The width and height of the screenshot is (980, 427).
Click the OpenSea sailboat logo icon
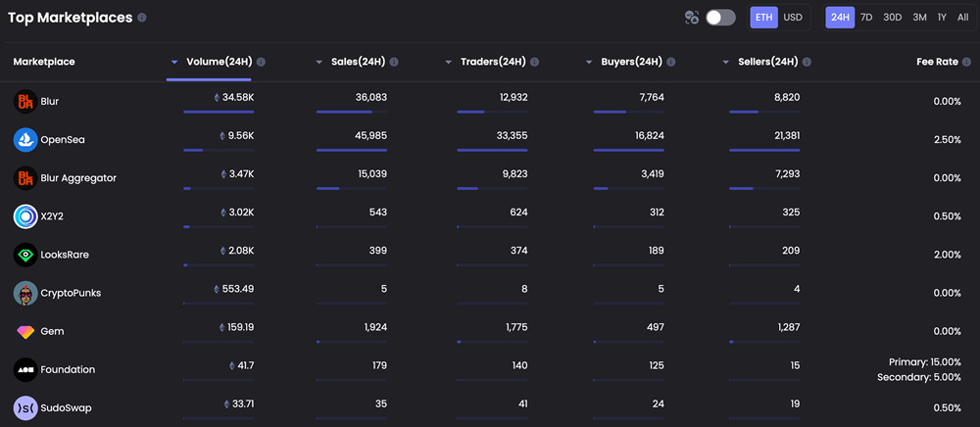click(25, 140)
